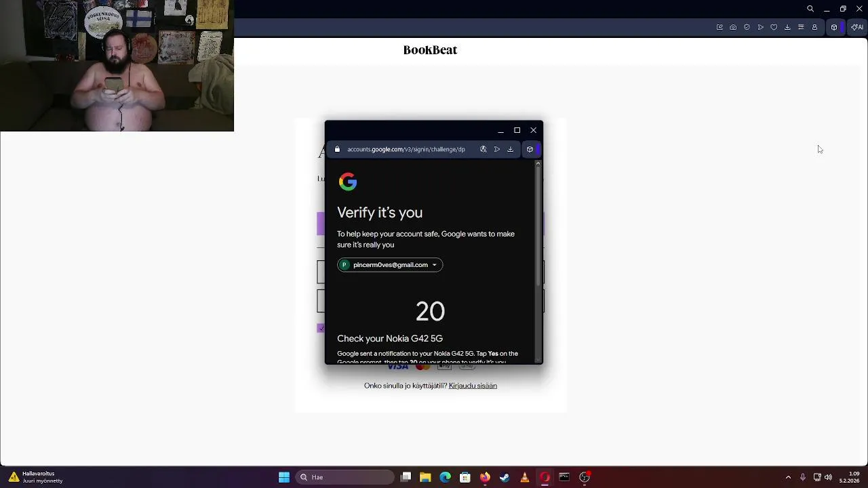Open Microsoft Store from the taskbar
The height and width of the screenshot is (488, 868).
tap(465, 477)
